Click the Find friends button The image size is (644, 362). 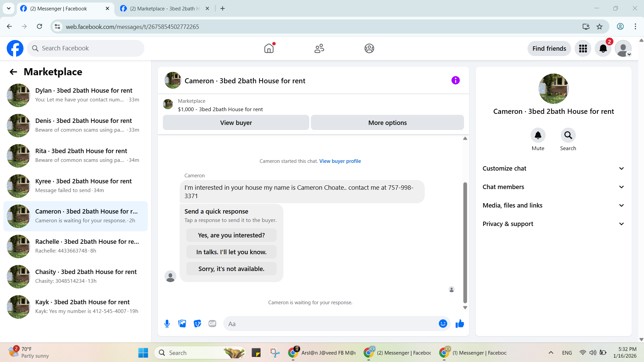(x=549, y=48)
